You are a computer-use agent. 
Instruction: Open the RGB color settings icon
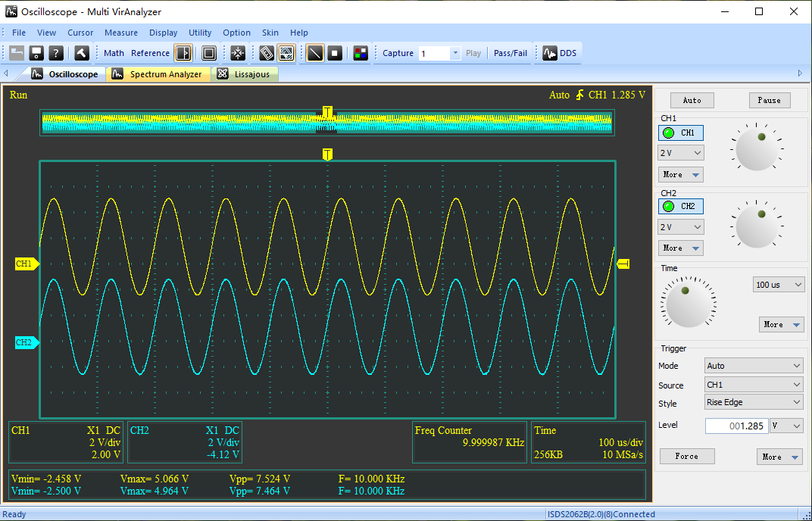click(x=361, y=53)
